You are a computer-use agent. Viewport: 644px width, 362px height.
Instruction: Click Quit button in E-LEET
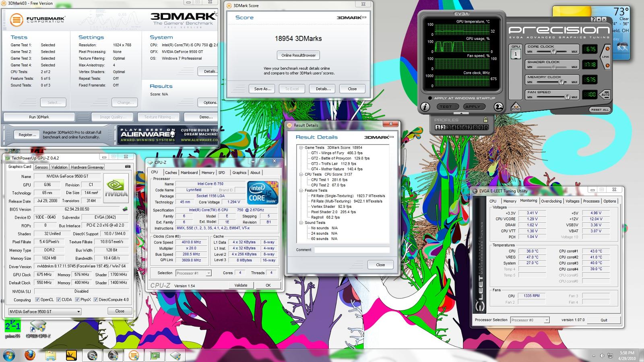coord(604,320)
